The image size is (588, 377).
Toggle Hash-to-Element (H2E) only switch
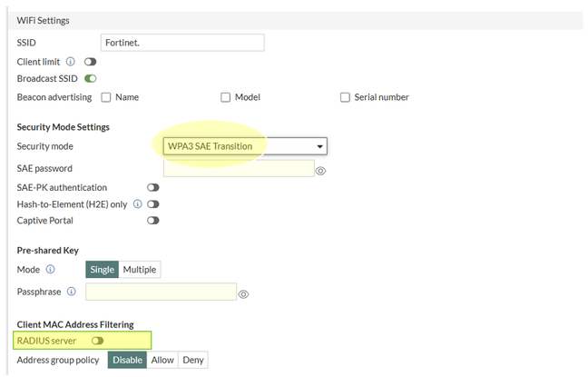pos(152,204)
